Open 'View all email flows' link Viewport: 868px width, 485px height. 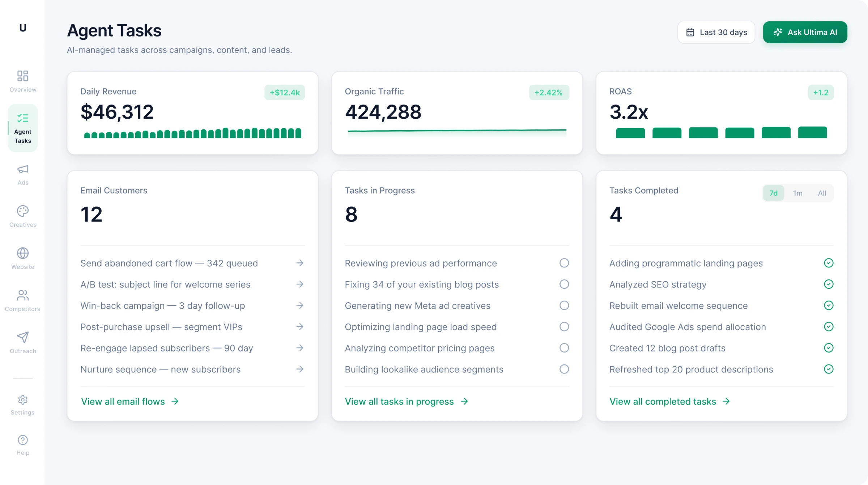(x=129, y=401)
